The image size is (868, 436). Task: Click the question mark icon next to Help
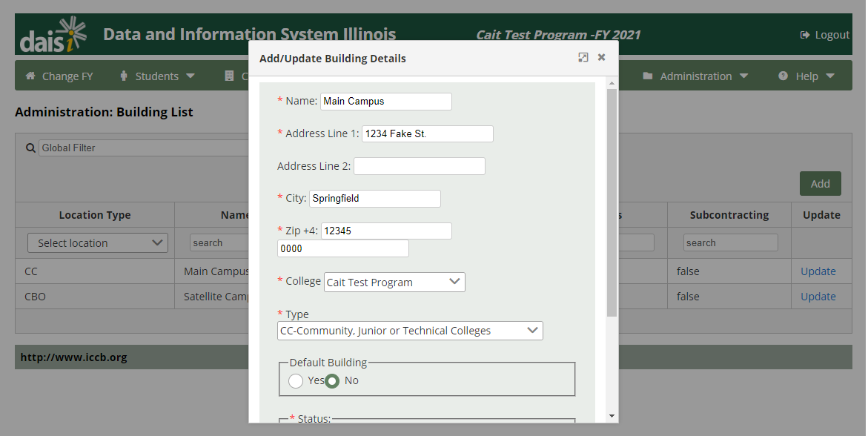pos(783,75)
